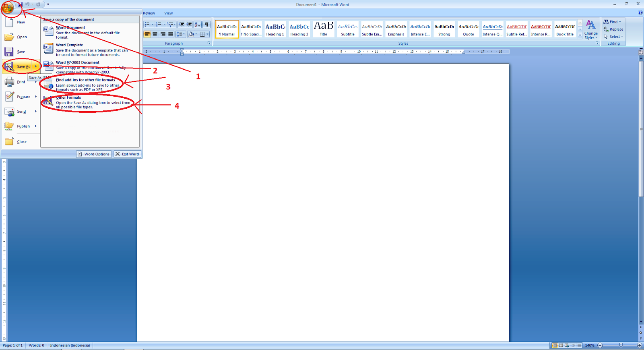Click the Multilevel List icon
This screenshot has height=350, width=644.
point(170,25)
